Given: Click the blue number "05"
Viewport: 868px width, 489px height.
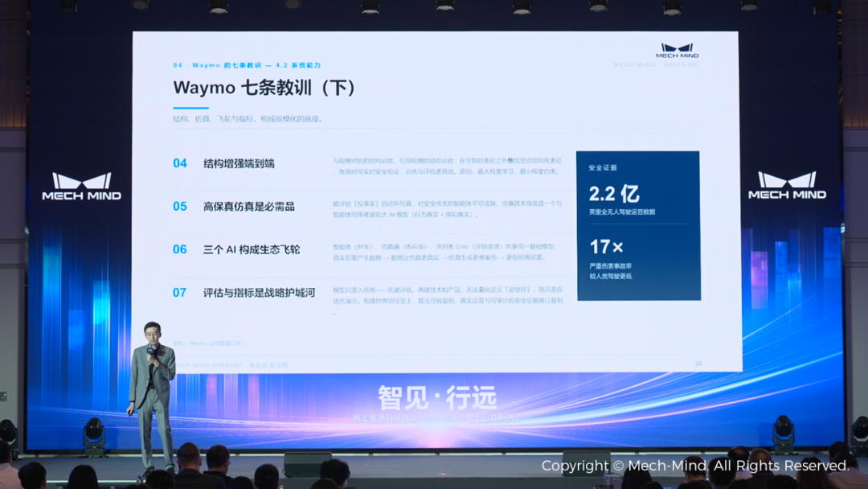Looking at the screenshot, I should point(180,207).
